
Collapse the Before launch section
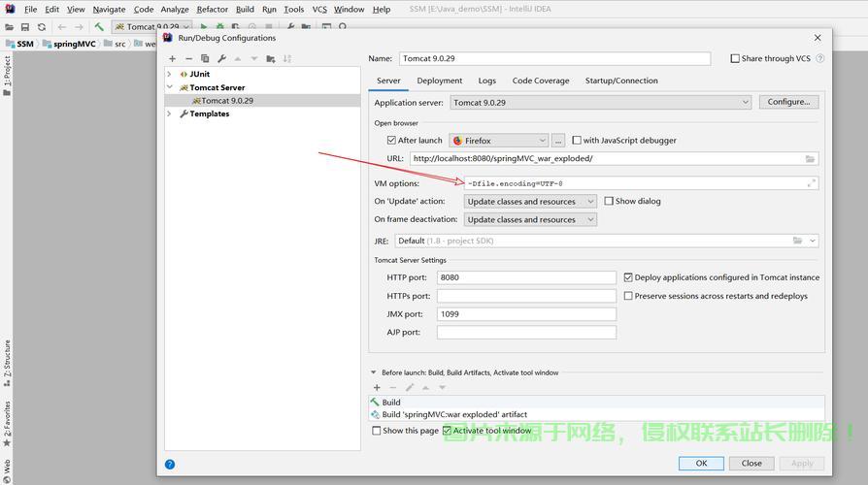(374, 372)
